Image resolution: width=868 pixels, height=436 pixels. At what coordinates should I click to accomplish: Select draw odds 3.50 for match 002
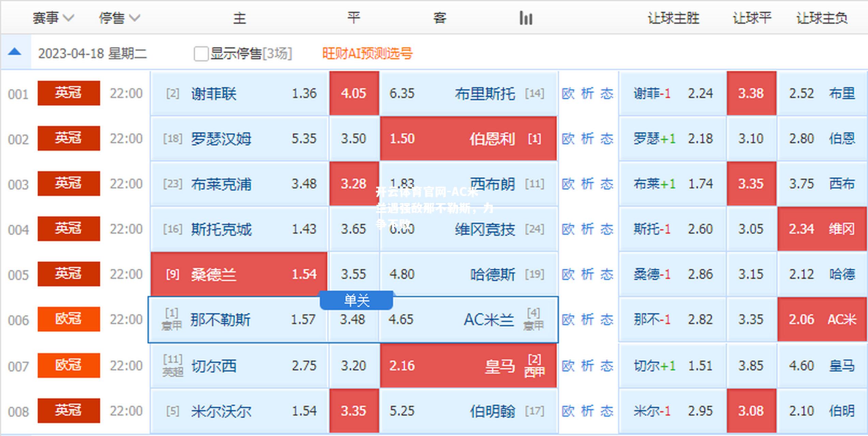click(x=354, y=138)
